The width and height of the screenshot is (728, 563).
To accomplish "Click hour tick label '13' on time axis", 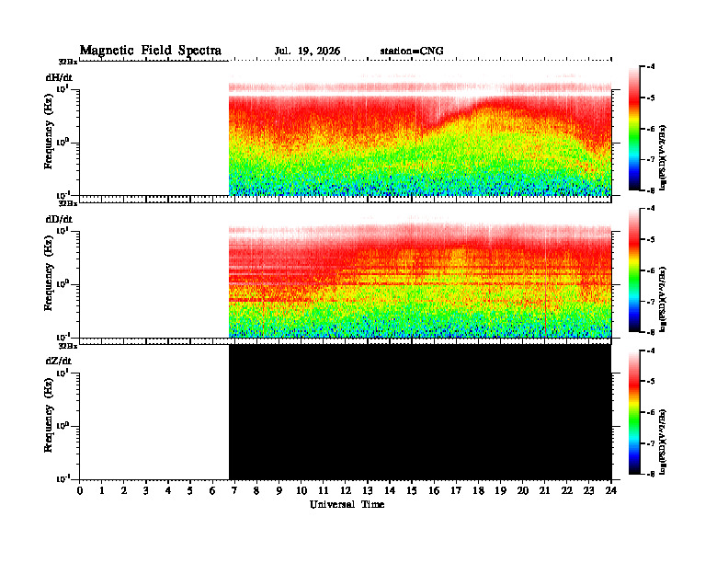I will 368,491.
